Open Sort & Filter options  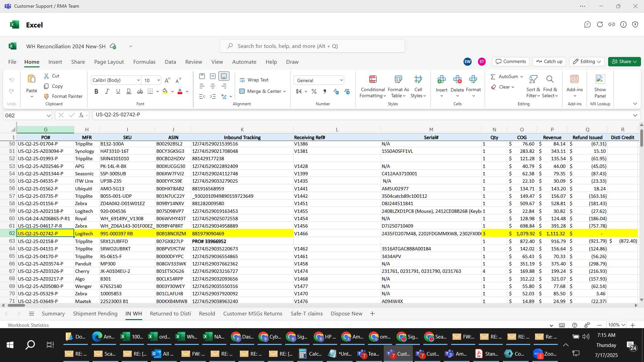(533, 86)
